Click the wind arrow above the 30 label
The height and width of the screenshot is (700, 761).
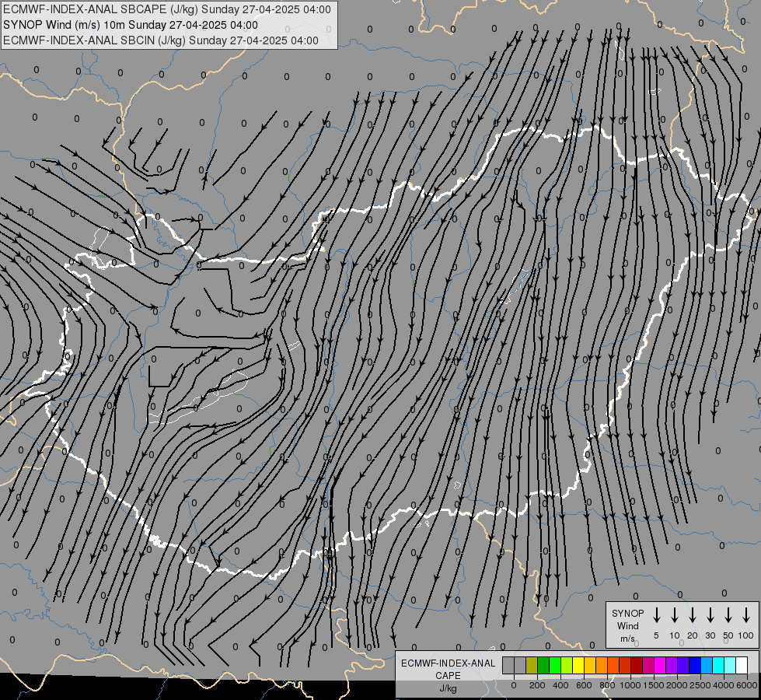710,614
